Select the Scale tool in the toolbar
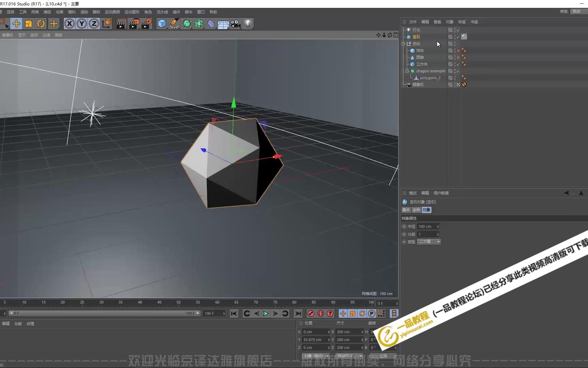 [x=28, y=24]
